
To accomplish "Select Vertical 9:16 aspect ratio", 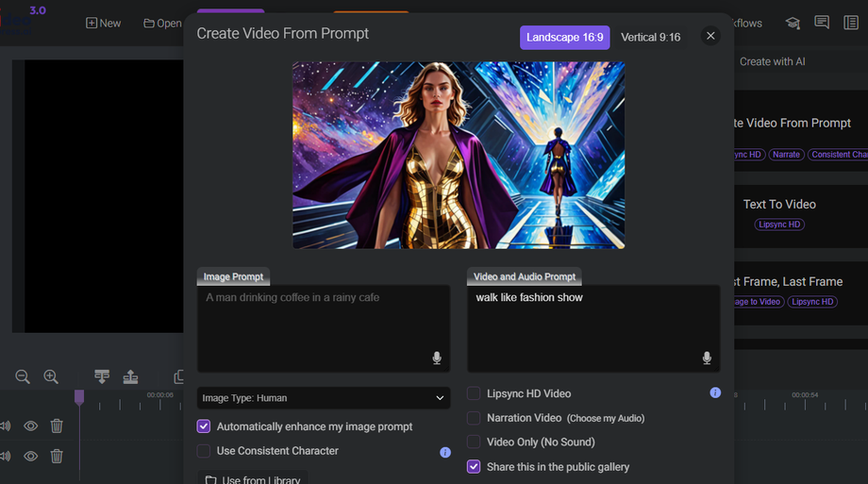I will point(650,37).
